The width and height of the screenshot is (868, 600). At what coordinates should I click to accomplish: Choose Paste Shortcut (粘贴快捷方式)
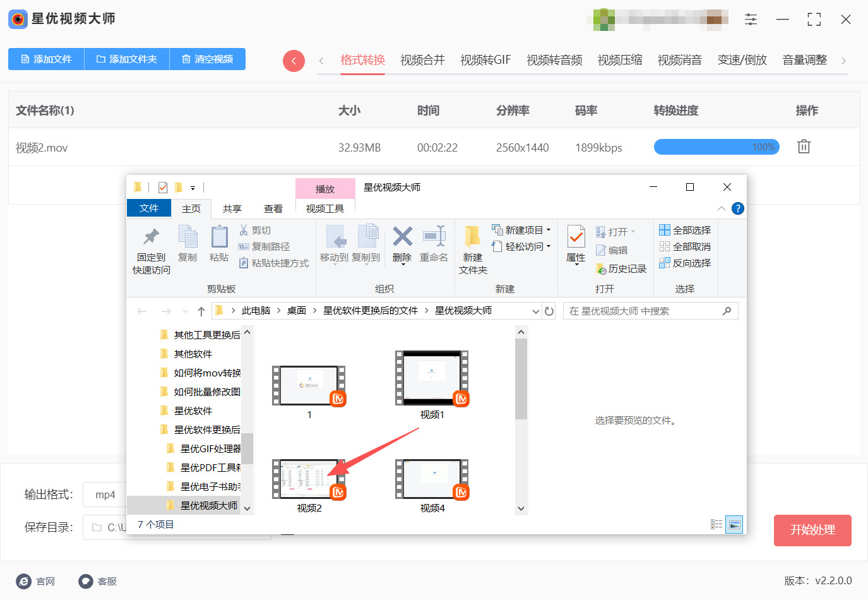274,263
